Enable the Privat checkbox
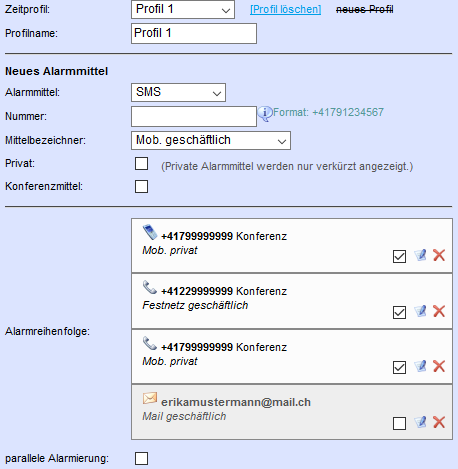Viewport: 458px width, 469px height. pos(141,164)
